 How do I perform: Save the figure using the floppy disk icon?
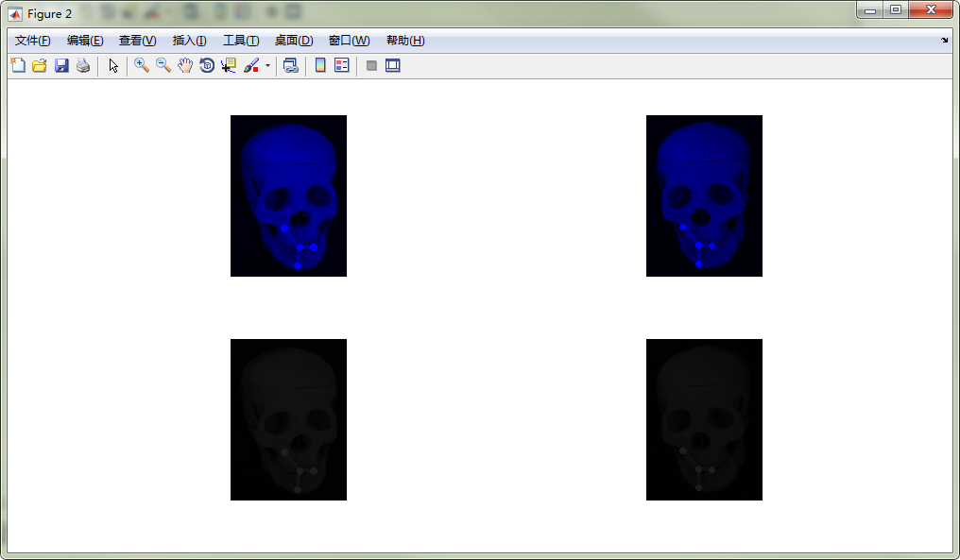point(61,65)
